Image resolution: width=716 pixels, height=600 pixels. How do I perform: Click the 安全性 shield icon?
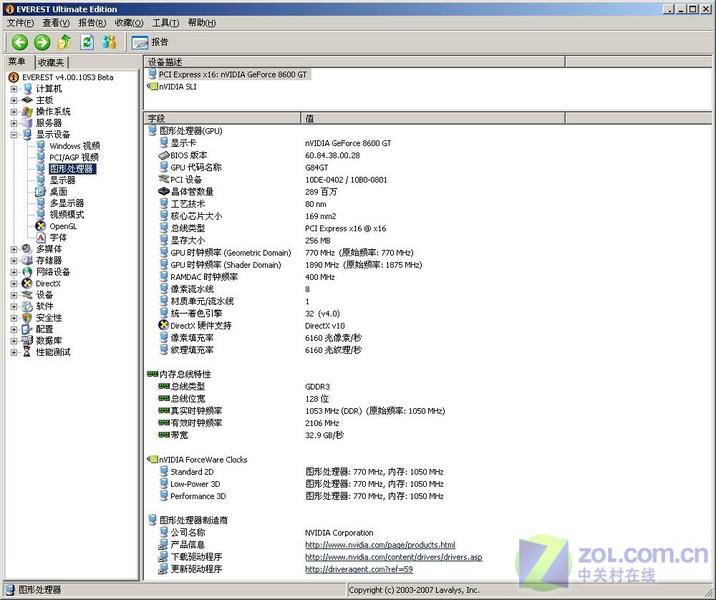27,317
